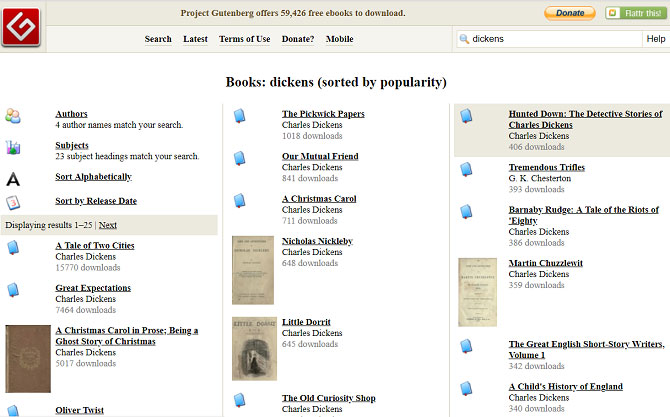
Task: Click the book icon beside Tremendous Trifles
Action: 467,170
